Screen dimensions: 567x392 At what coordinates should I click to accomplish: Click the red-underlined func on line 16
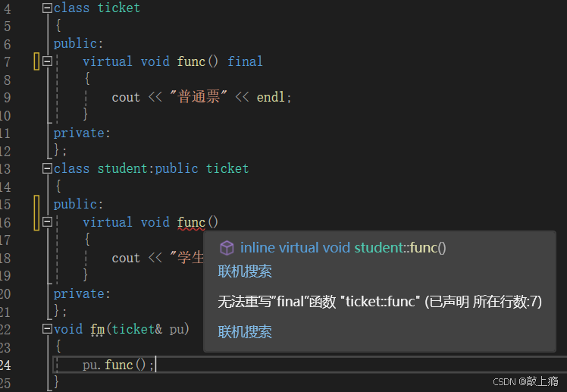click(191, 222)
